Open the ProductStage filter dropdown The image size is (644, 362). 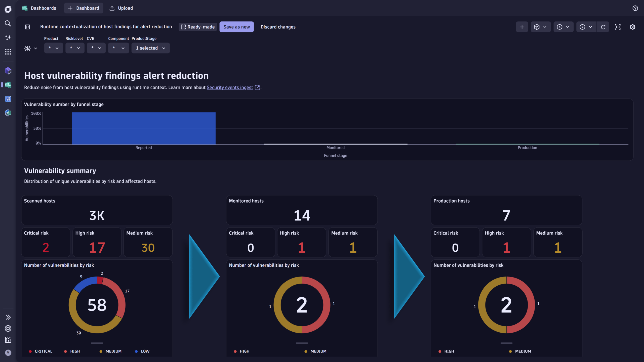(150, 48)
